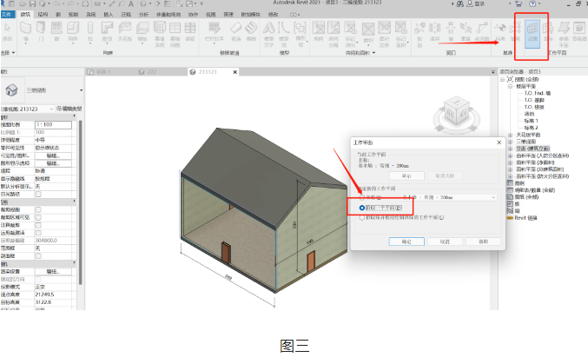
Task: Collapse the Views (视图 全部) root node
Action: pyautogui.click(x=503, y=80)
